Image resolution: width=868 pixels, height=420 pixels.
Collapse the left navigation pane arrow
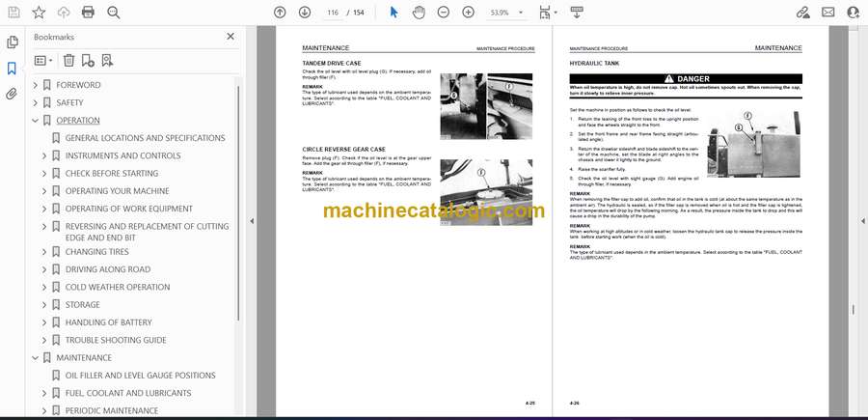pyautogui.click(x=252, y=221)
